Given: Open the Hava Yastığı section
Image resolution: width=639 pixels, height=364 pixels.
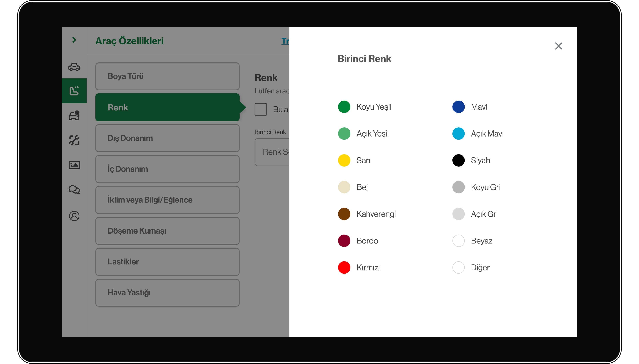Looking at the screenshot, I should tap(167, 293).
